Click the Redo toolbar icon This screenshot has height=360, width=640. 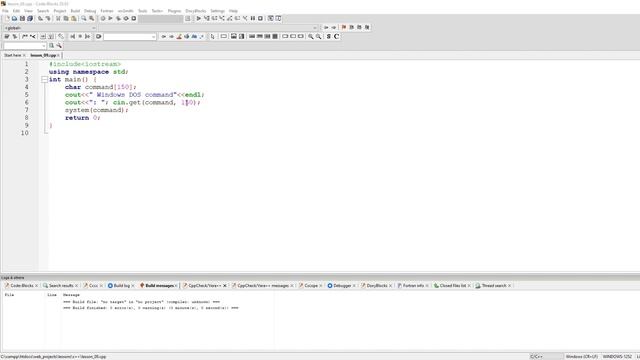48,18
